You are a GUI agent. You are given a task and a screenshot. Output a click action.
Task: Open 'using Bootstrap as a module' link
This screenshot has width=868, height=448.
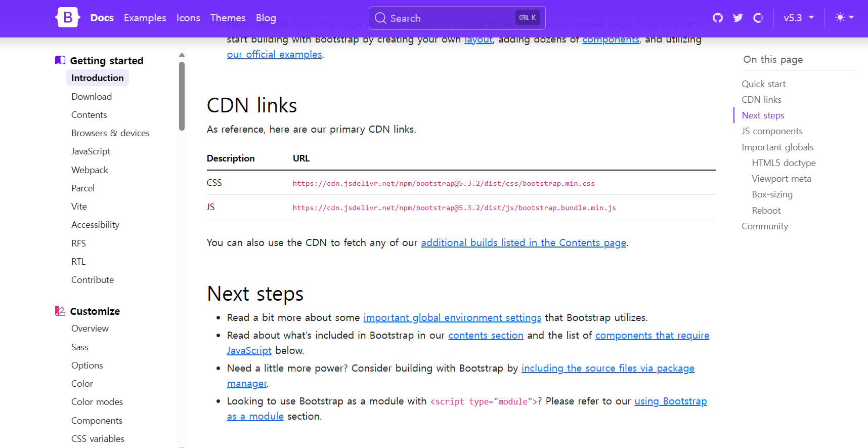point(670,401)
